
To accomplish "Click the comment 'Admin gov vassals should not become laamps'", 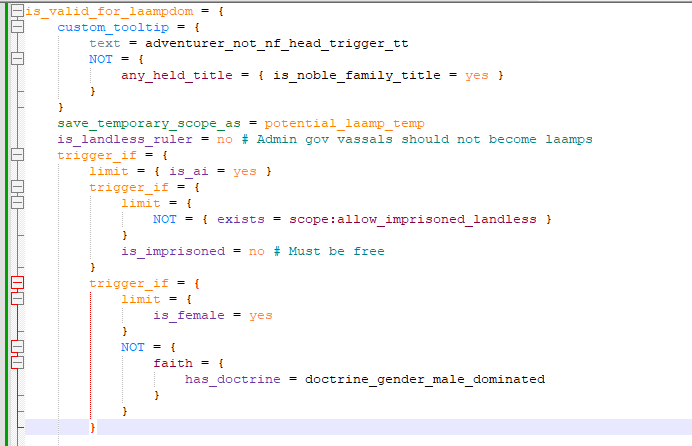I will pyautogui.click(x=417, y=139).
